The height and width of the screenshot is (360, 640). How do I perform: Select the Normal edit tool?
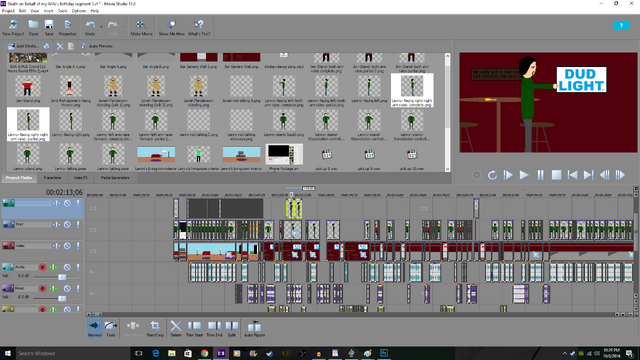[95, 328]
